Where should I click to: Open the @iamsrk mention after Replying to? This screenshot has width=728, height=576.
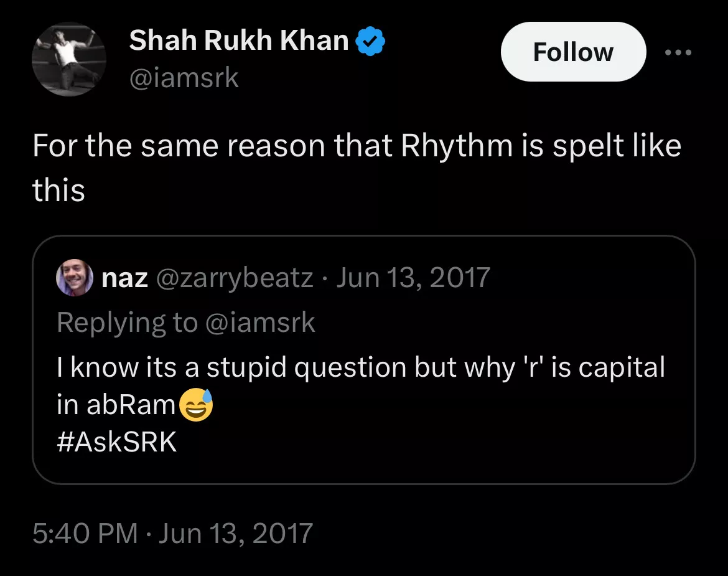click(260, 323)
